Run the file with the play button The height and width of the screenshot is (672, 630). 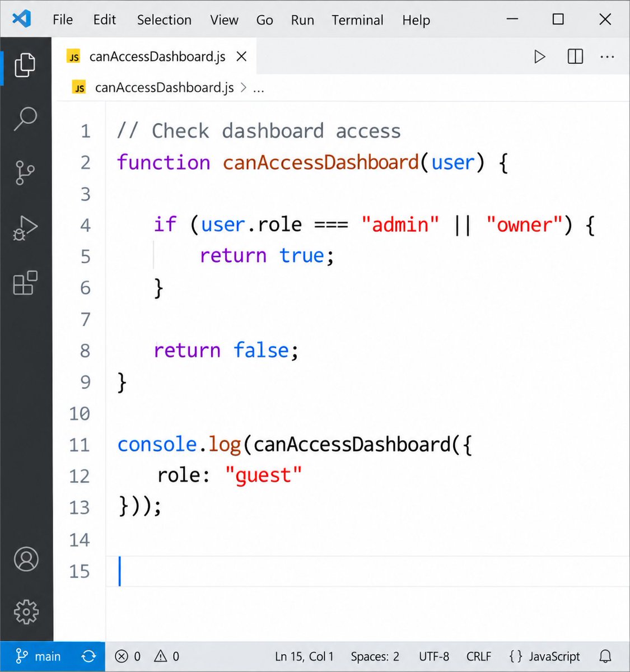(x=540, y=57)
